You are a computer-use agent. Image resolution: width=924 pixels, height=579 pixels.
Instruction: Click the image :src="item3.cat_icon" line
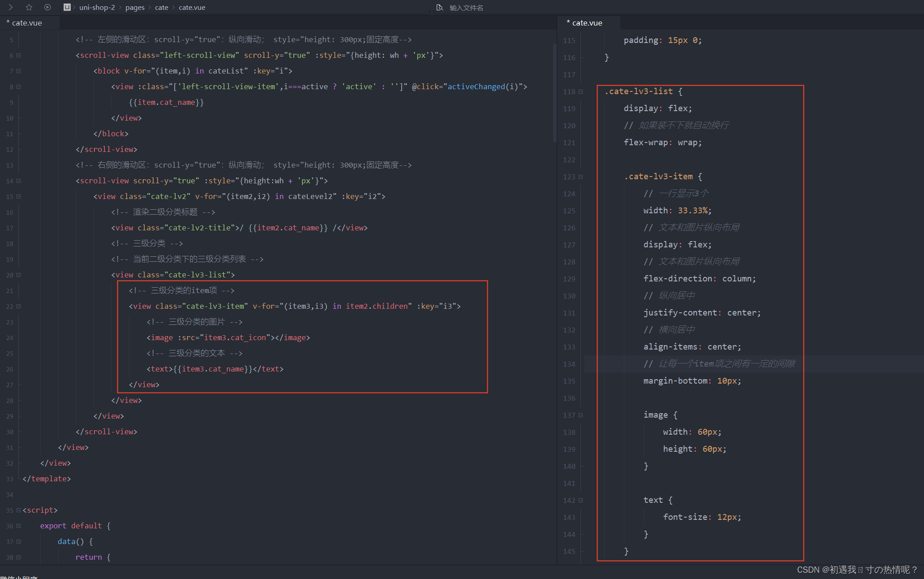228,337
